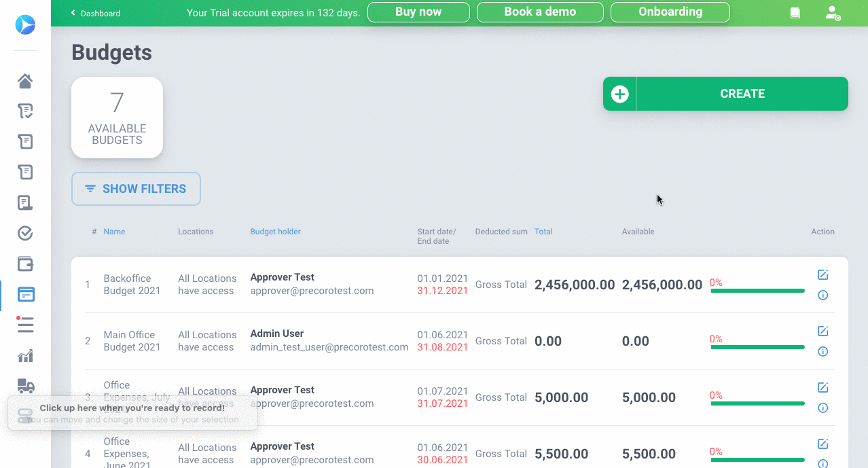Edit the Office Expenses July row

point(822,387)
